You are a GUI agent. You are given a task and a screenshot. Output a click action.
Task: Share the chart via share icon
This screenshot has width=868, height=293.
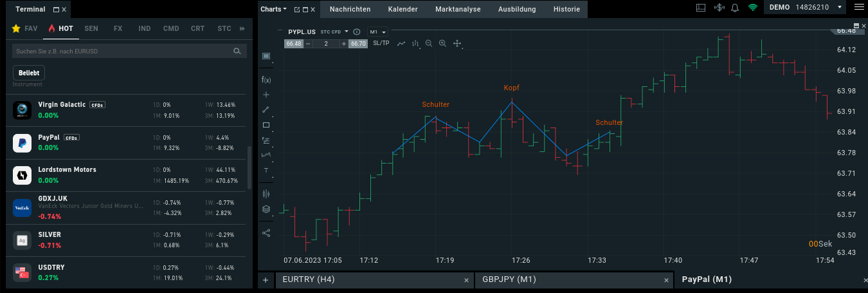coord(266,232)
